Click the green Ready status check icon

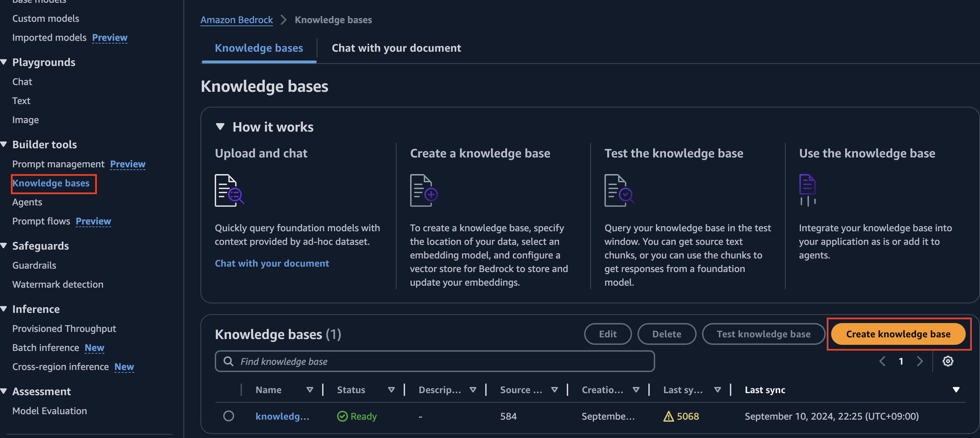(x=343, y=416)
